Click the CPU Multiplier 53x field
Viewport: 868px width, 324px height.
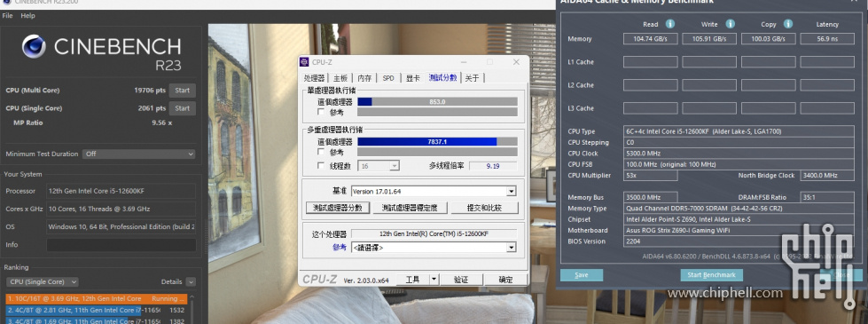[651, 176]
